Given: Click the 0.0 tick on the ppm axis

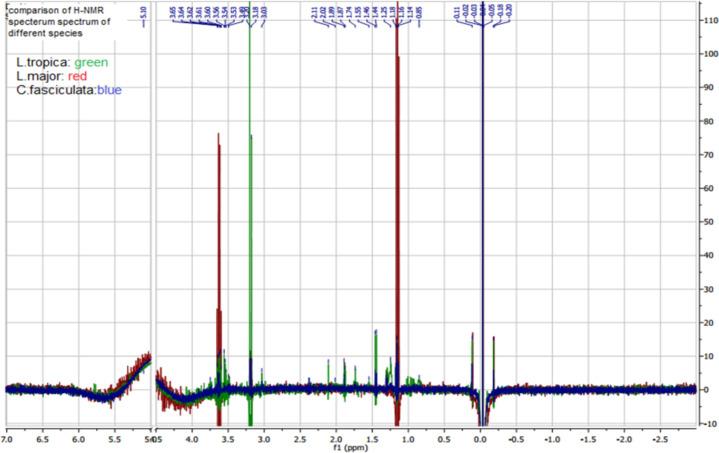Looking at the screenshot, I should 480,439.
